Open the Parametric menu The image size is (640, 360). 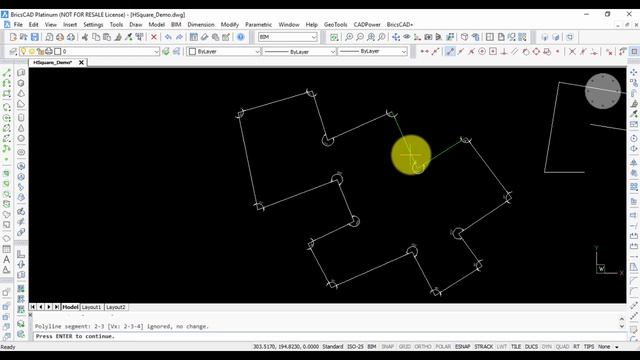point(258,24)
